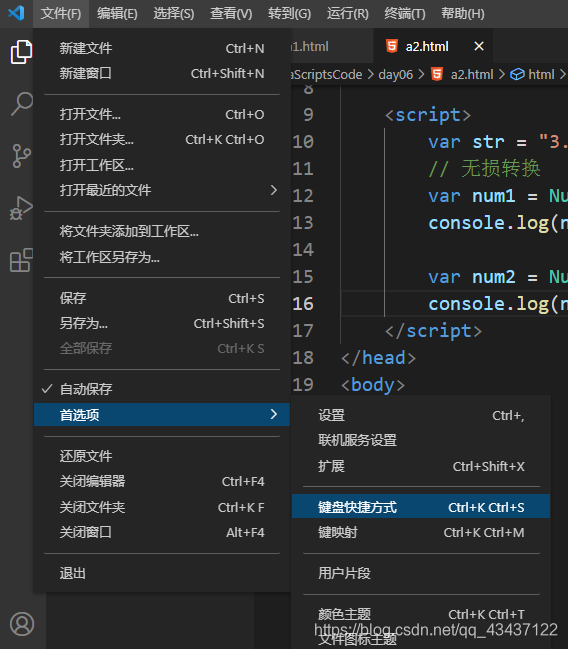This screenshot has height=649, width=568.
Task: Open 联机服务设置 submenu entry
Action: point(421,440)
